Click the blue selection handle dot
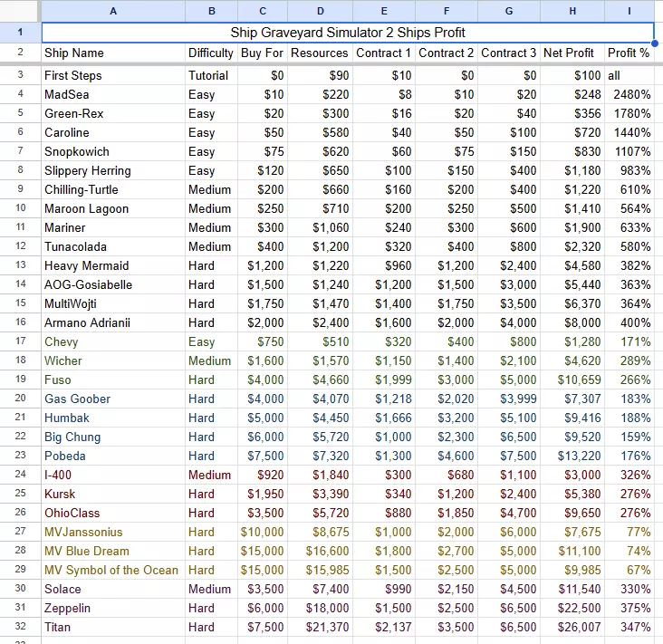The image size is (663, 644). 654,43
